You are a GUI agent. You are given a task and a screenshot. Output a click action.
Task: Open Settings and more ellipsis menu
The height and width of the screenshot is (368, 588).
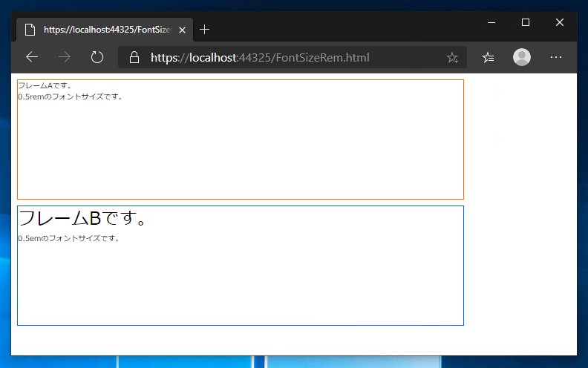tap(556, 57)
